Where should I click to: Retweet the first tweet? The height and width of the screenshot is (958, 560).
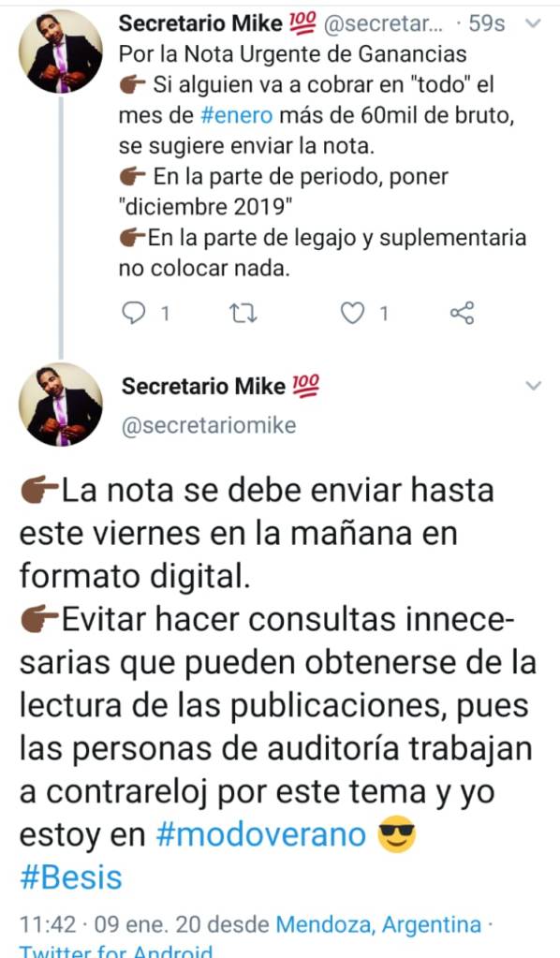[243, 314]
